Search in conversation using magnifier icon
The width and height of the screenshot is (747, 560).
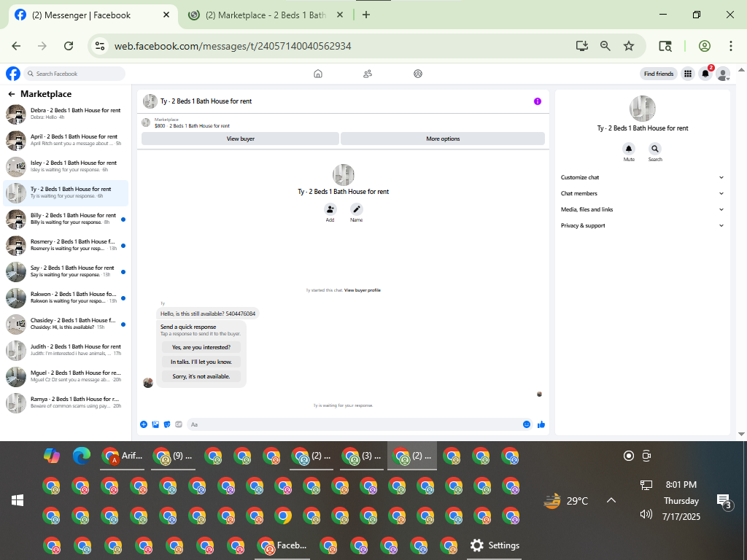(x=655, y=149)
